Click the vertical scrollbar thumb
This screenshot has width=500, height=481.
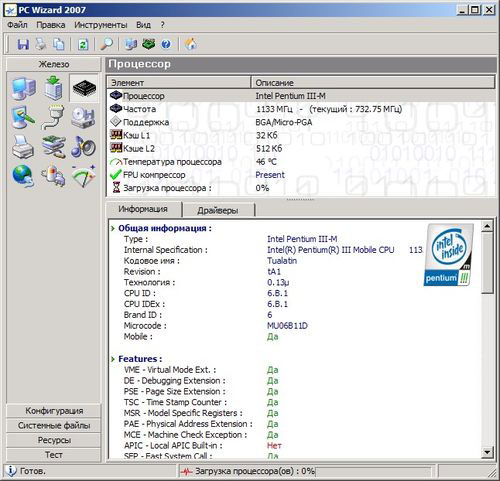coord(487,263)
